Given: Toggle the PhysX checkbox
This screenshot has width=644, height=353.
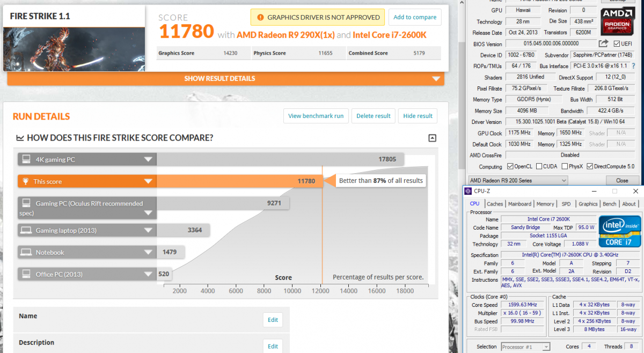Looking at the screenshot, I should 563,166.
